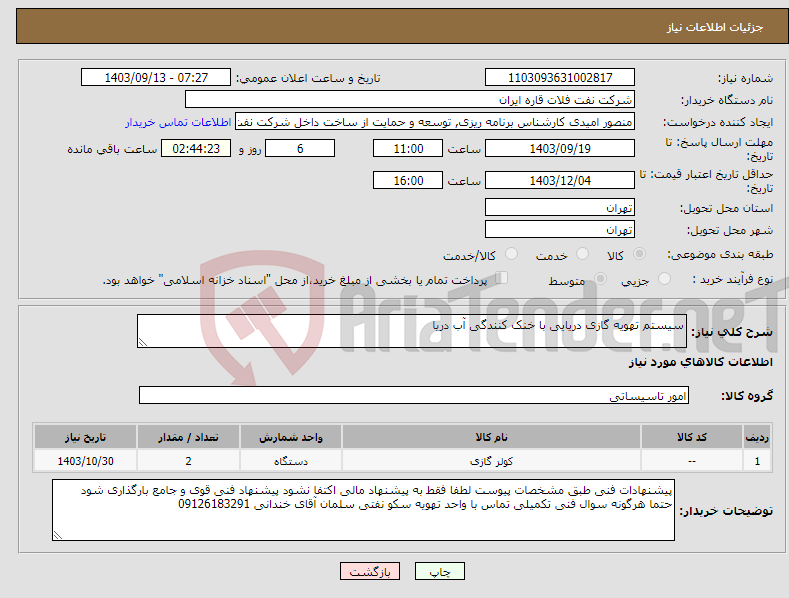Click the resize handle of the شرح کلی نیاز textarea
This screenshot has height=598, width=789.
pyautogui.click(x=143, y=342)
